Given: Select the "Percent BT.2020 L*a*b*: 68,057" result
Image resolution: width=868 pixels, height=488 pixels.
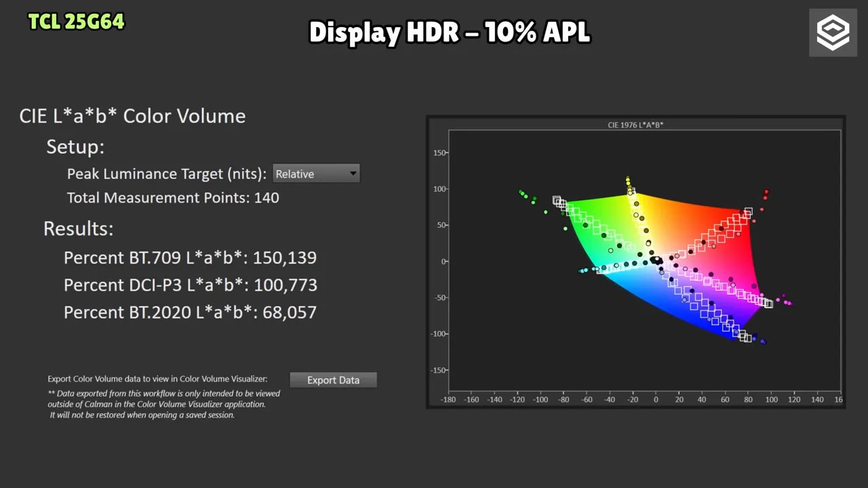Looking at the screenshot, I should point(190,312).
